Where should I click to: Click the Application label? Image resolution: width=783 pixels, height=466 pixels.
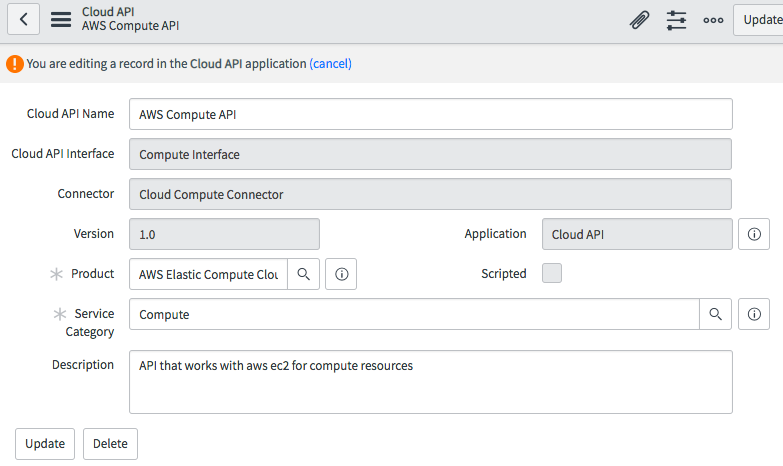coord(495,234)
